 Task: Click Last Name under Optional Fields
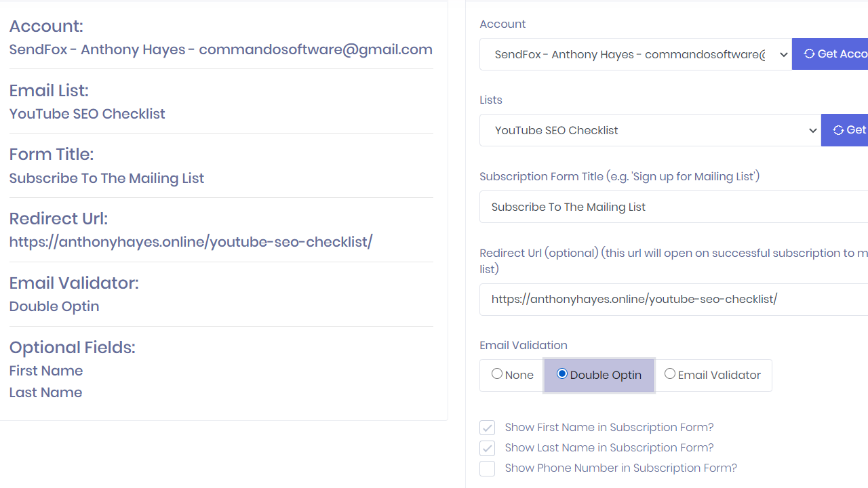[45, 392]
